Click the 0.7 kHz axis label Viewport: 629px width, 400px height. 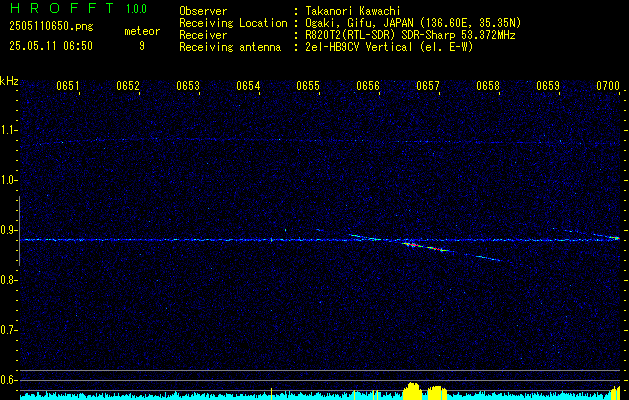tap(8, 330)
